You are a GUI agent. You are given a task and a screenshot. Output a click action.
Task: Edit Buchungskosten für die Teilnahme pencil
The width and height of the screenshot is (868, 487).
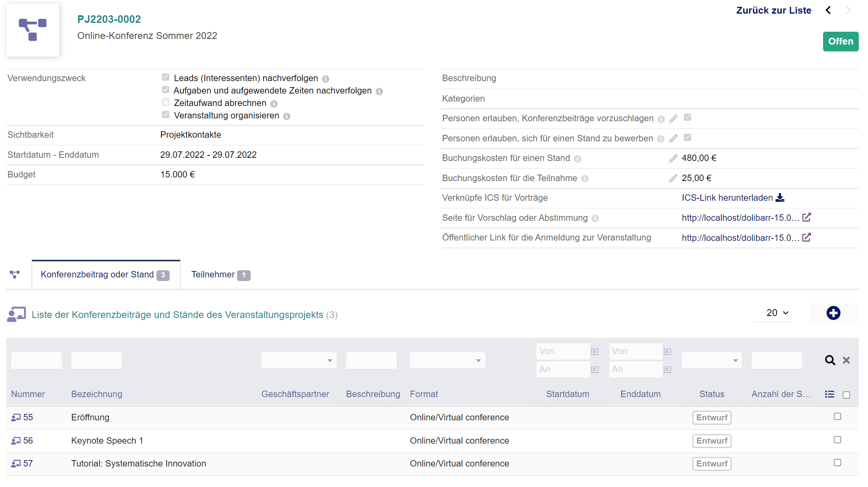pyautogui.click(x=673, y=178)
